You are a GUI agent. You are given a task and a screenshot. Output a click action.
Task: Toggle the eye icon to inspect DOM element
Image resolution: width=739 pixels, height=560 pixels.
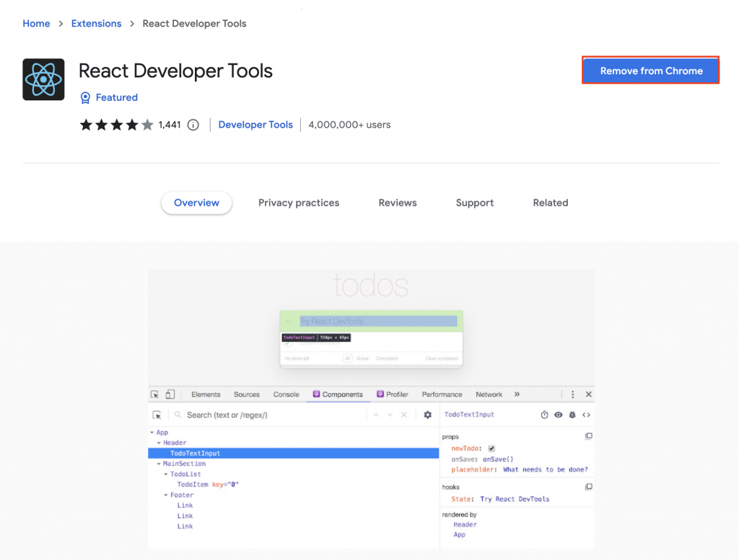[558, 415]
